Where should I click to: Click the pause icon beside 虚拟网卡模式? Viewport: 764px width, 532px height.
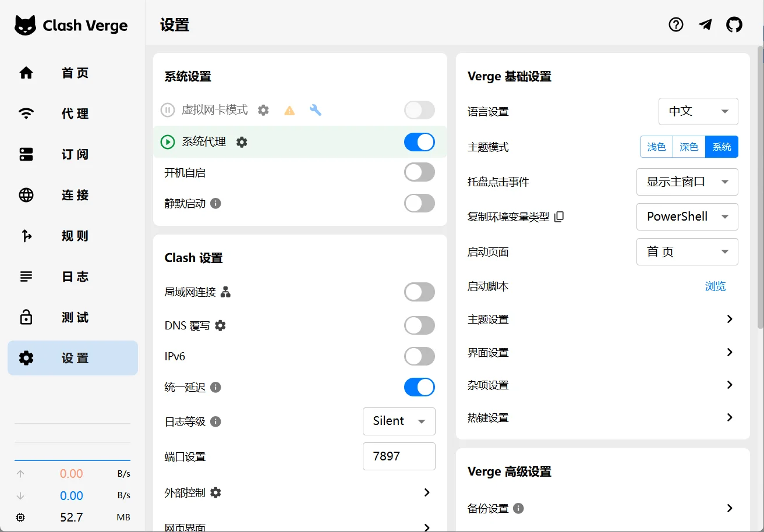pyautogui.click(x=168, y=110)
